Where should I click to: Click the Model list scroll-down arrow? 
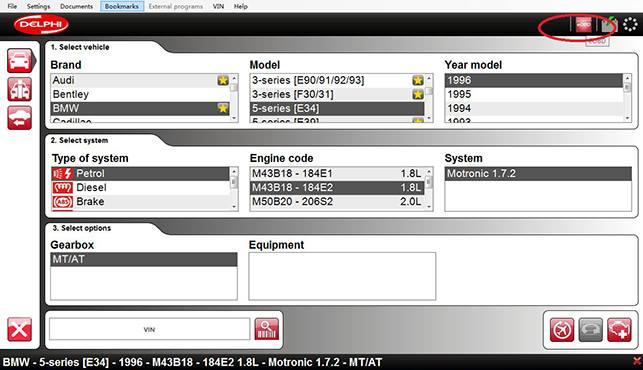[429, 119]
